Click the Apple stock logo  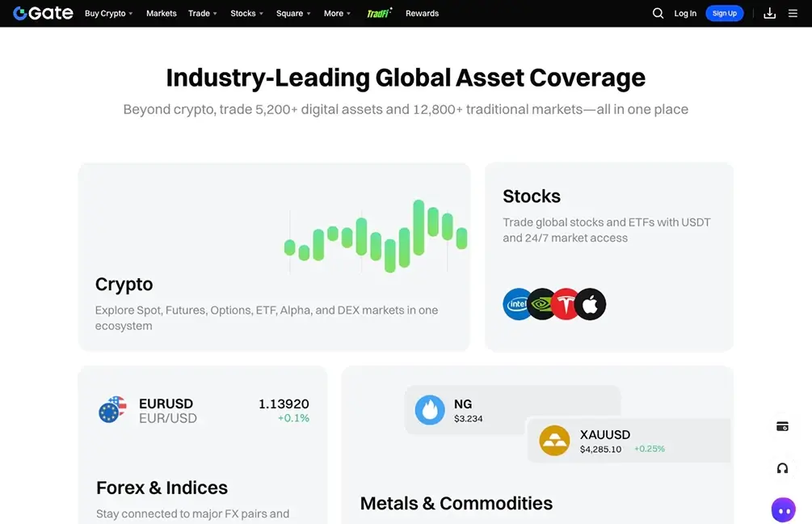591,304
